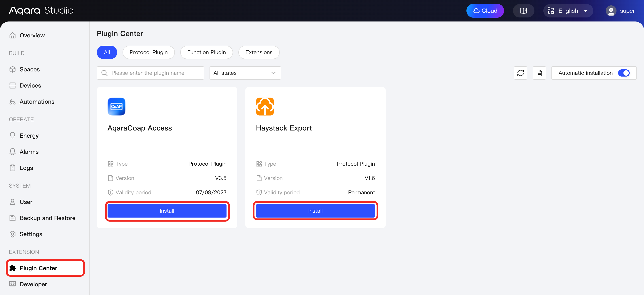Install the Haystack Export plugin
The height and width of the screenshot is (295, 644).
pos(316,211)
